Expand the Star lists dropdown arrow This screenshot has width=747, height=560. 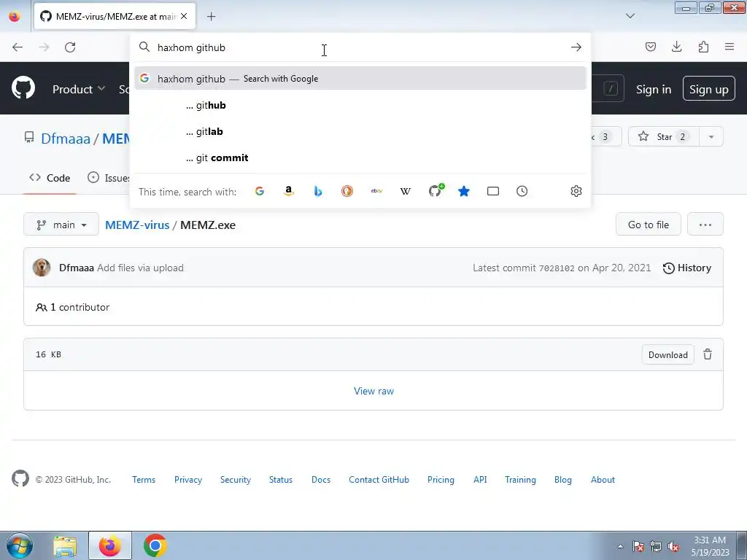[711, 136]
